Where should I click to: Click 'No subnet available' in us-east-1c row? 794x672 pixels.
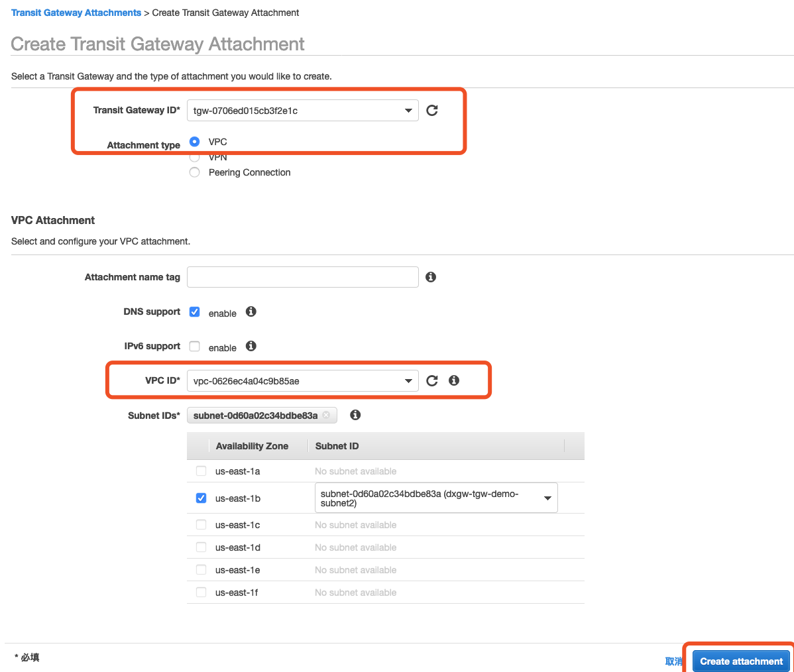pos(355,525)
